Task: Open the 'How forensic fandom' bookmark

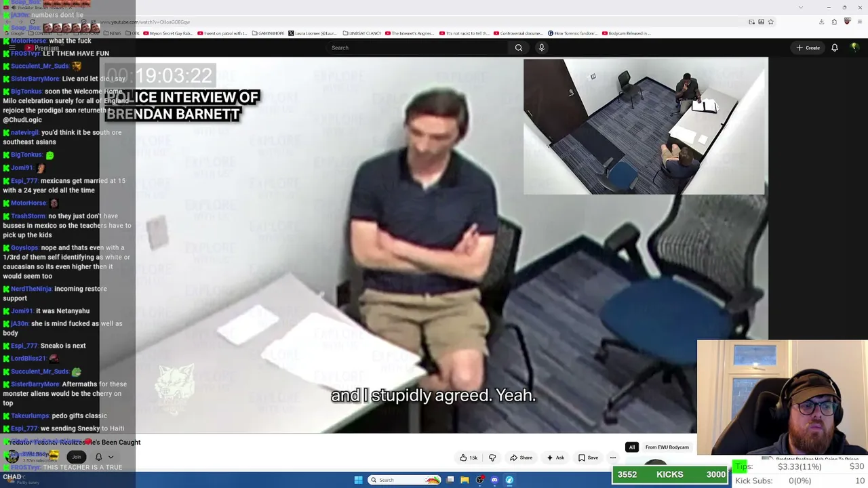Action: pos(572,33)
